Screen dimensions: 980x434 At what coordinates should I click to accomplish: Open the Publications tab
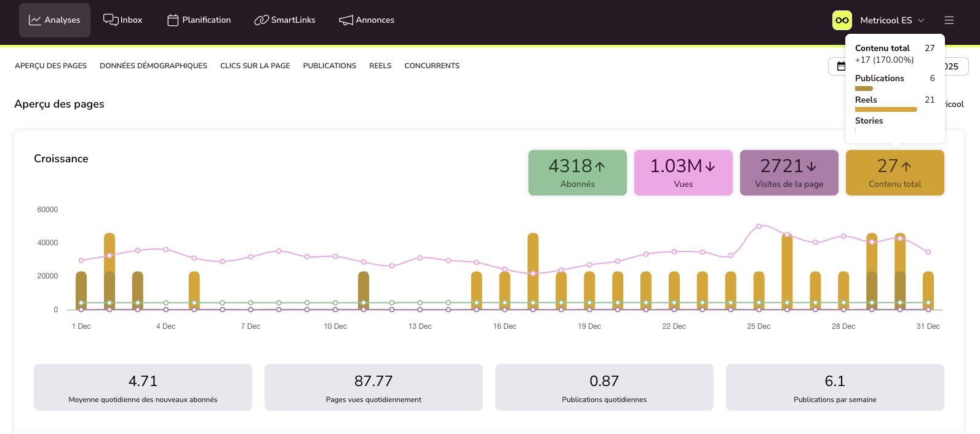(x=330, y=66)
